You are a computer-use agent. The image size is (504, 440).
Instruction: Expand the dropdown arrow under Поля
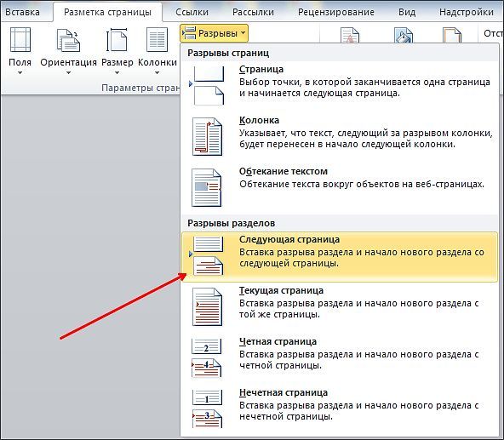tap(20, 73)
